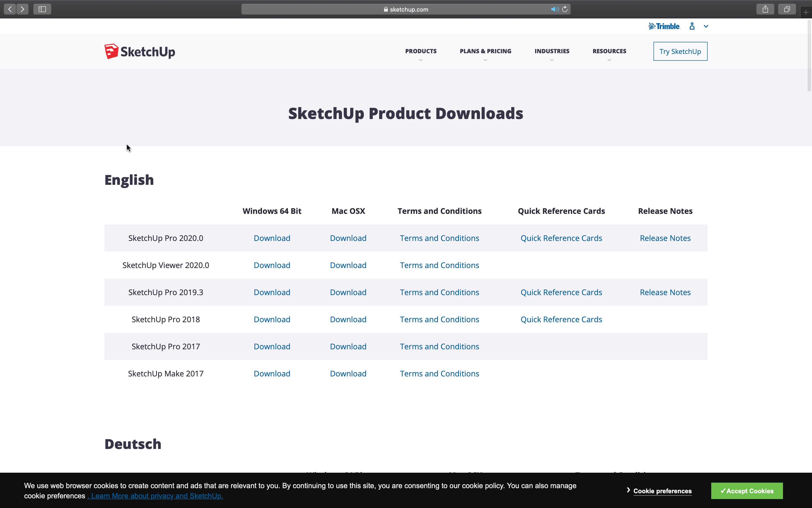Open the PRODUCTS menu
812x508 pixels.
click(x=421, y=51)
